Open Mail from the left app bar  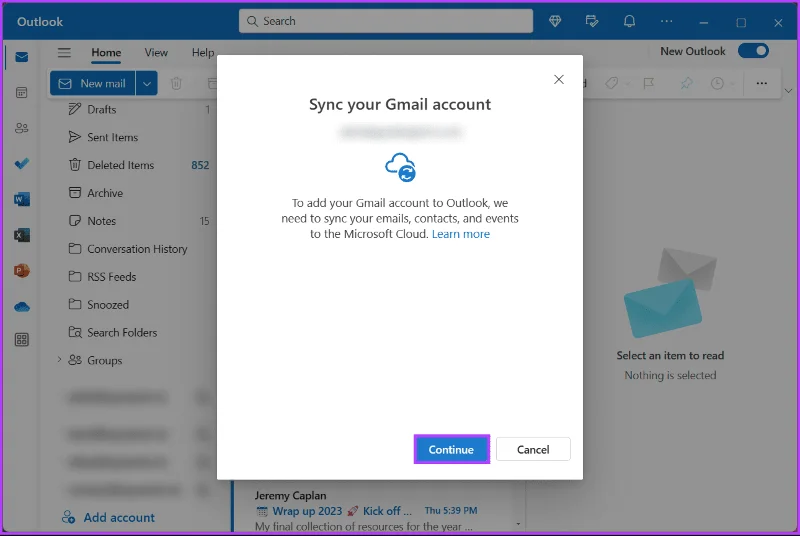pyautogui.click(x=21, y=57)
